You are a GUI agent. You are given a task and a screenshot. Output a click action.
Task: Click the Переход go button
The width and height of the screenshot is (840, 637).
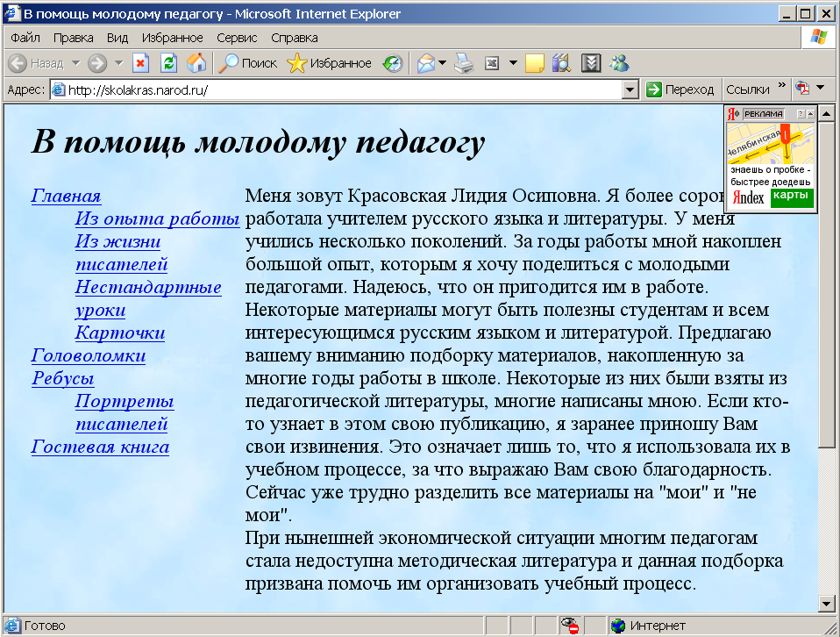pyautogui.click(x=680, y=89)
